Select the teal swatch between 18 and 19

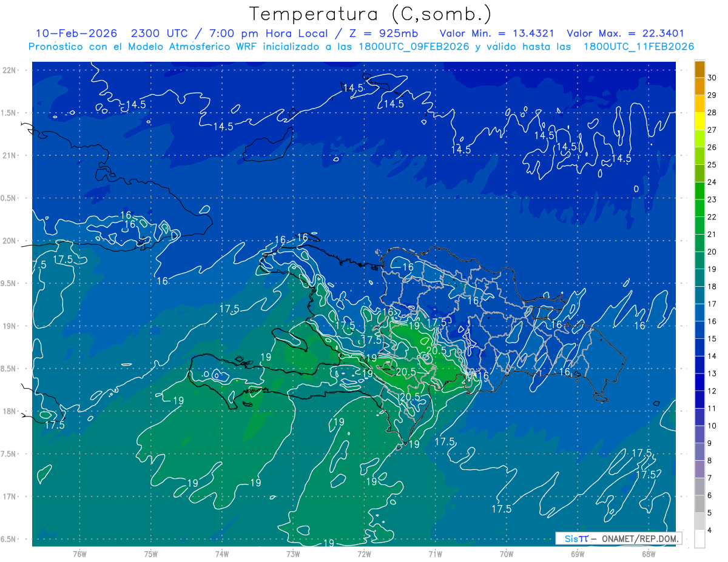699,278
